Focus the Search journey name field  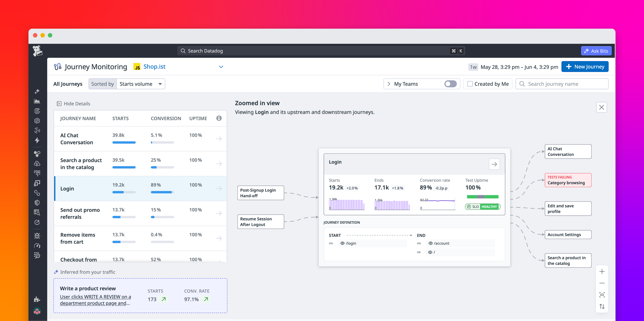click(x=562, y=84)
